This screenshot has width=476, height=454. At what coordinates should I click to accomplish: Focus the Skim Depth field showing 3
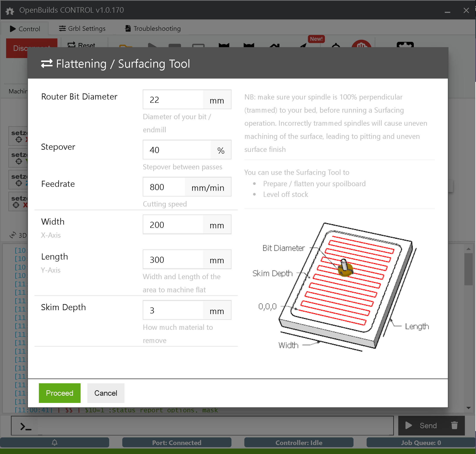click(x=173, y=310)
